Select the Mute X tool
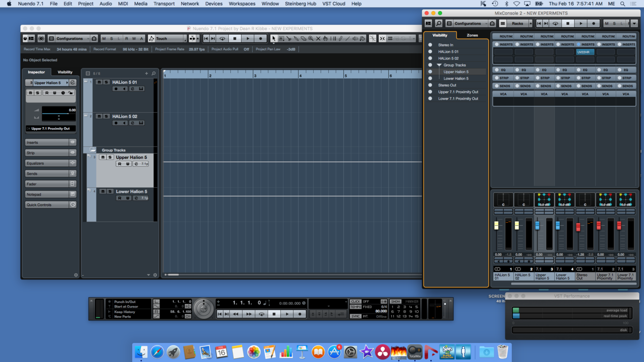The image size is (644, 362). tap(318, 38)
